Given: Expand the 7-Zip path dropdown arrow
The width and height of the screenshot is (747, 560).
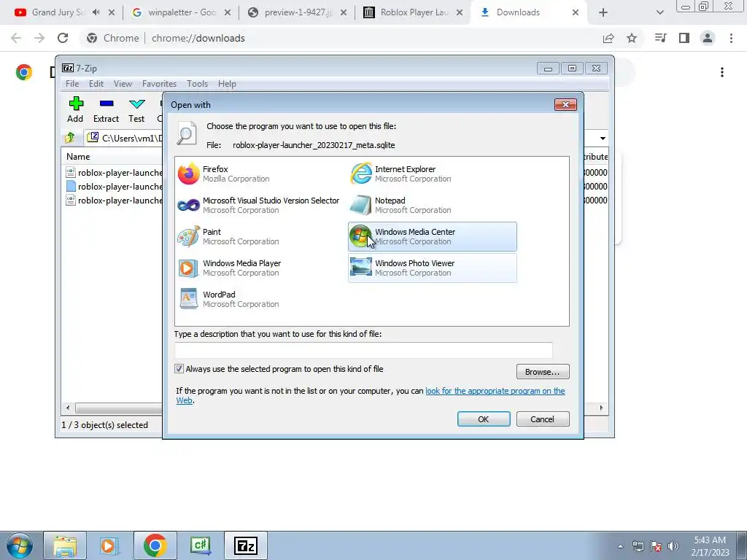Looking at the screenshot, I should [603, 138].
